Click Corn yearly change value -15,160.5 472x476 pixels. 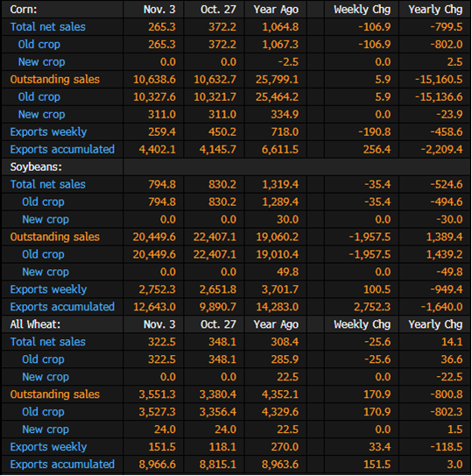pos(439,79)
